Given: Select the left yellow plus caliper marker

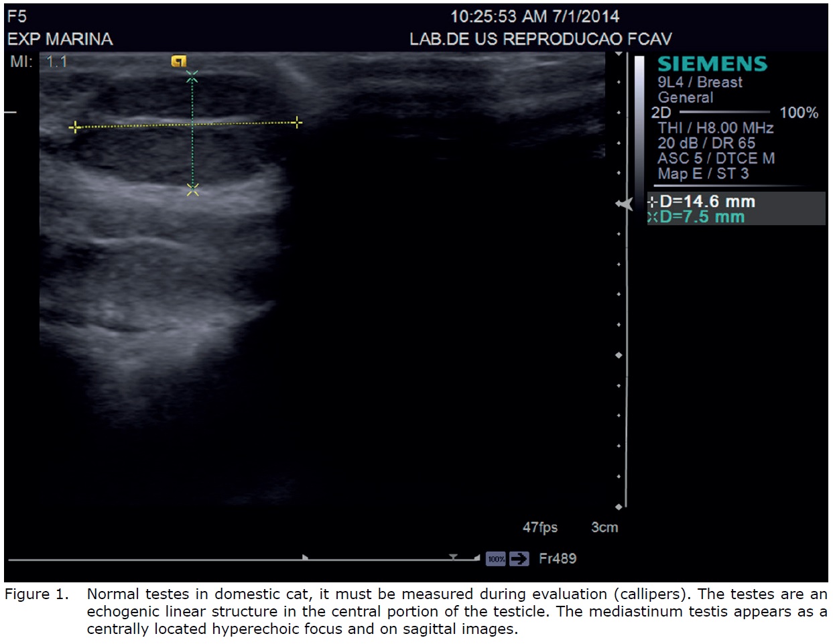Looking at the screenshot, I should click(x=74, y=127).
